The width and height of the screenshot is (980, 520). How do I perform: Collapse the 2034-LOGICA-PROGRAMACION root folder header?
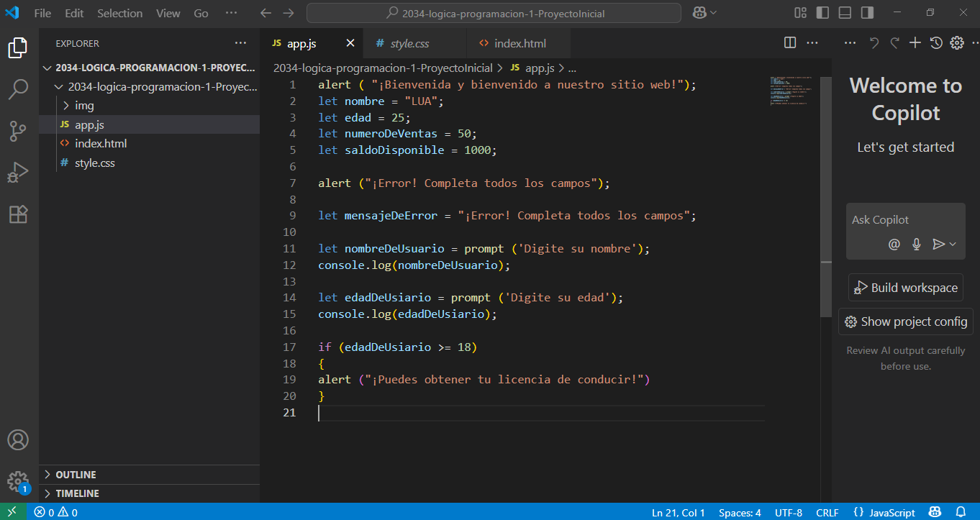[150, 68]
